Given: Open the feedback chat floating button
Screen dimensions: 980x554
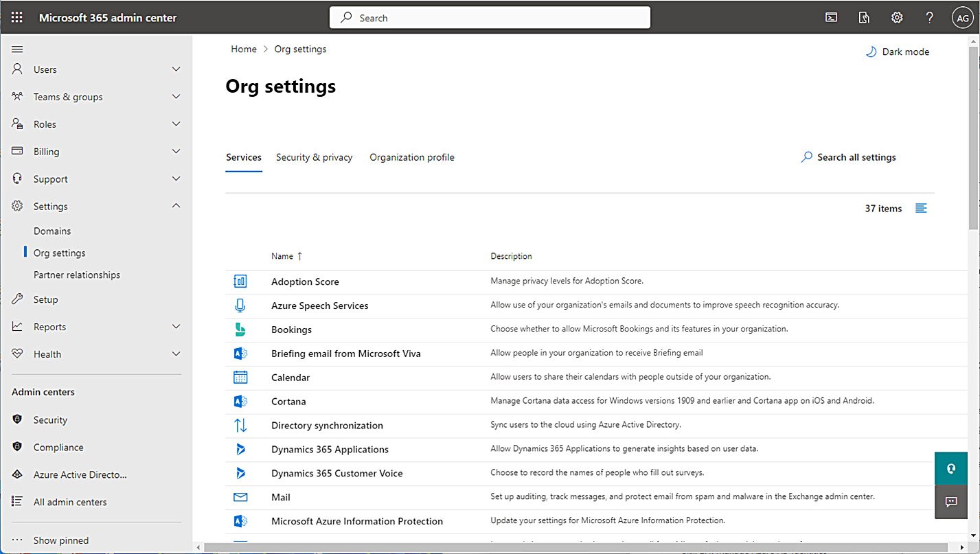Looking at the screenshot, I should [x=951, y=502].
